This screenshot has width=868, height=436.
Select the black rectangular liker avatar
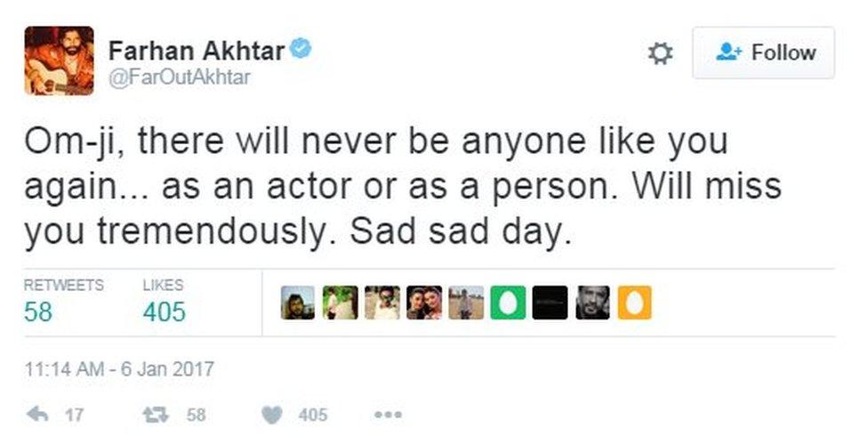(x=550, y=303)
